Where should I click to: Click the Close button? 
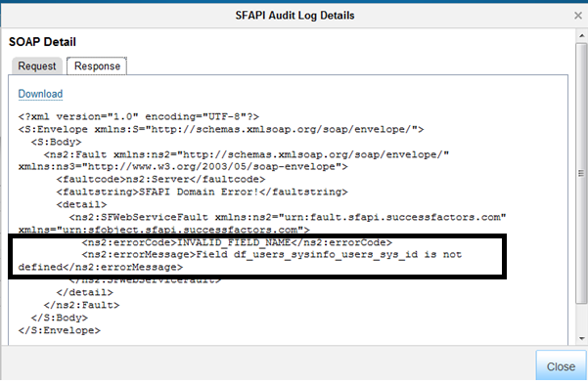(561, 366)
